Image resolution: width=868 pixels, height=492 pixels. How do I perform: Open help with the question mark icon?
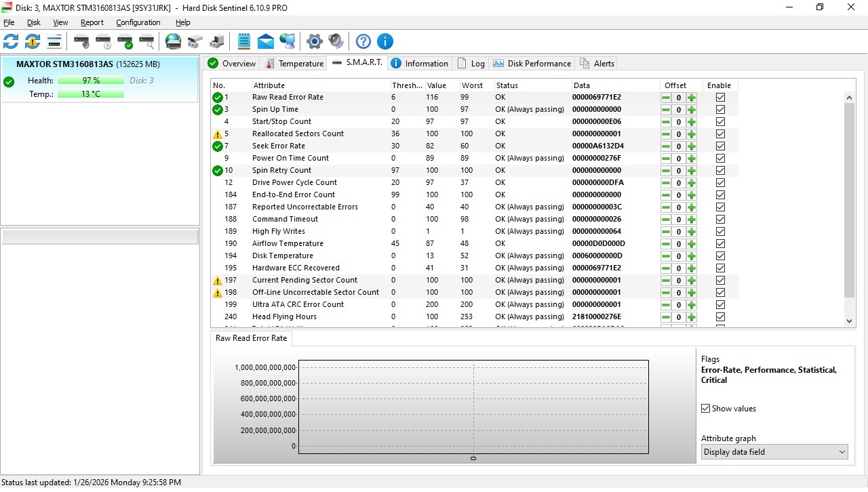(x=363, y=42)
